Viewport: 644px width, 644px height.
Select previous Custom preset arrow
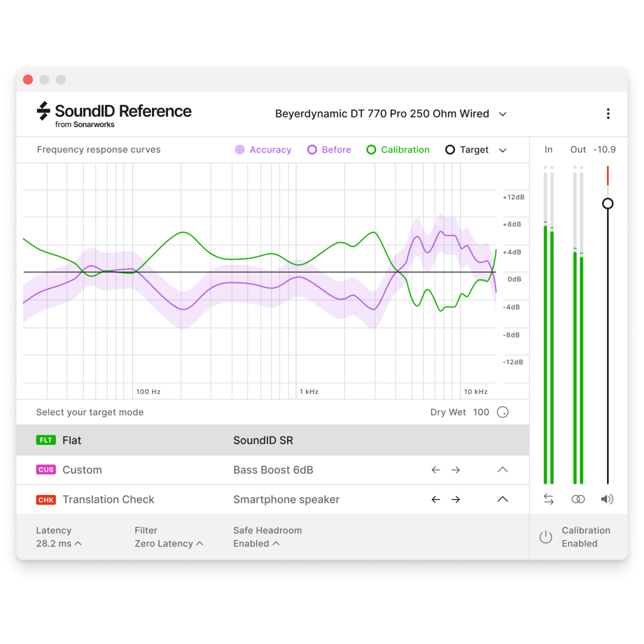click(x=436, y=470)
